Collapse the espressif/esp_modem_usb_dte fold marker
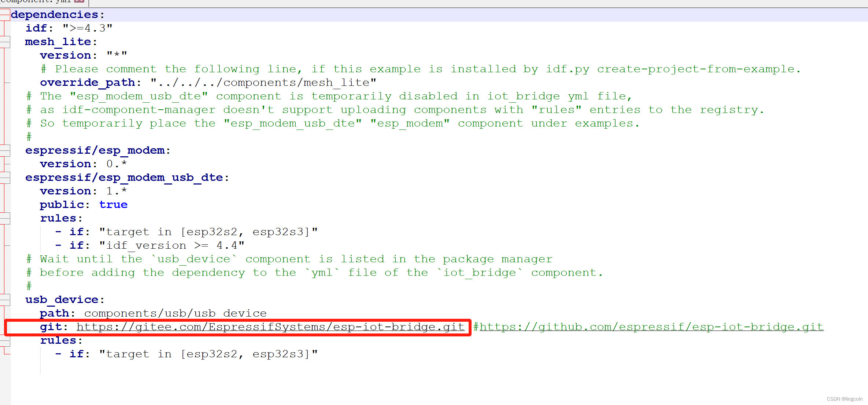 point(4,178)
